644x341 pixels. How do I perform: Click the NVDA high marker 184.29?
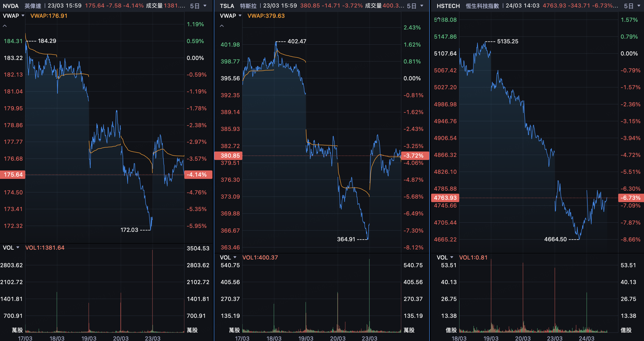[x=47, y=41]
